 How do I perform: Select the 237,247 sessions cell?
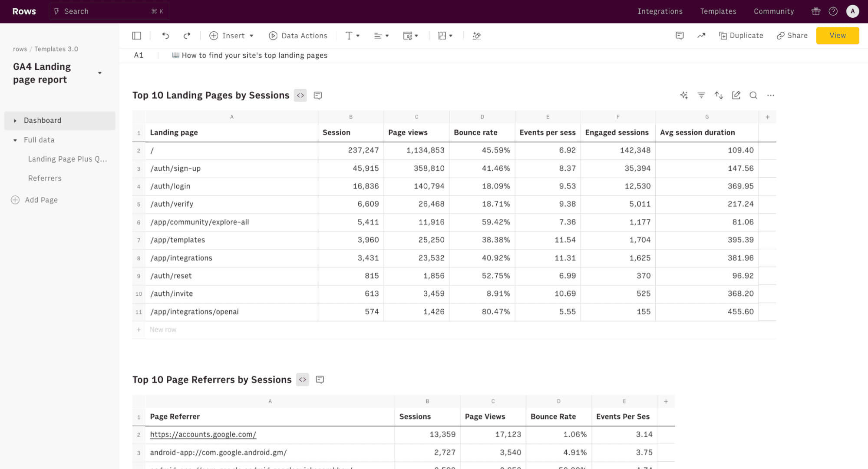351,150
